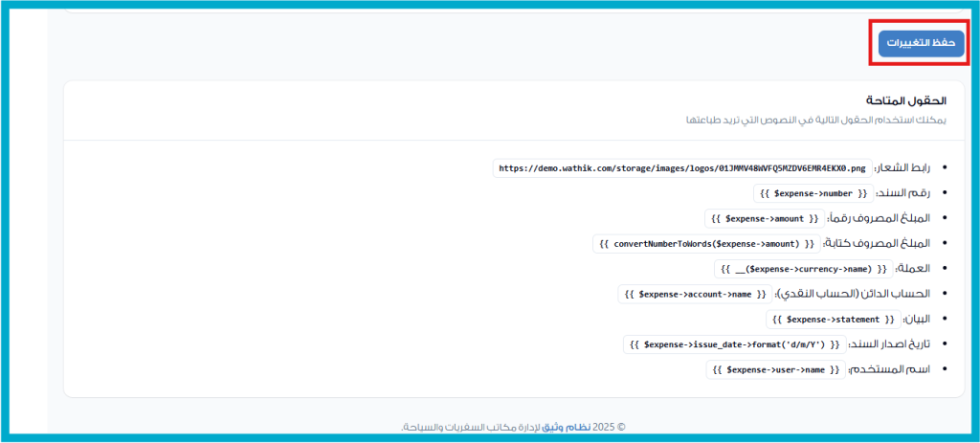This screenshot has width=980, height=443.
Task: Select the المبلغ المصروف رقماً label
Action: click(880, 218)
